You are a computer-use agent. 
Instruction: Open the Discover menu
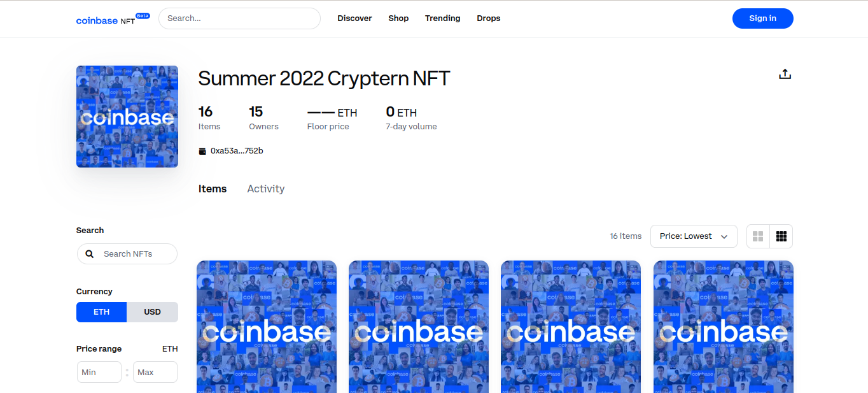tap(354, 18)
